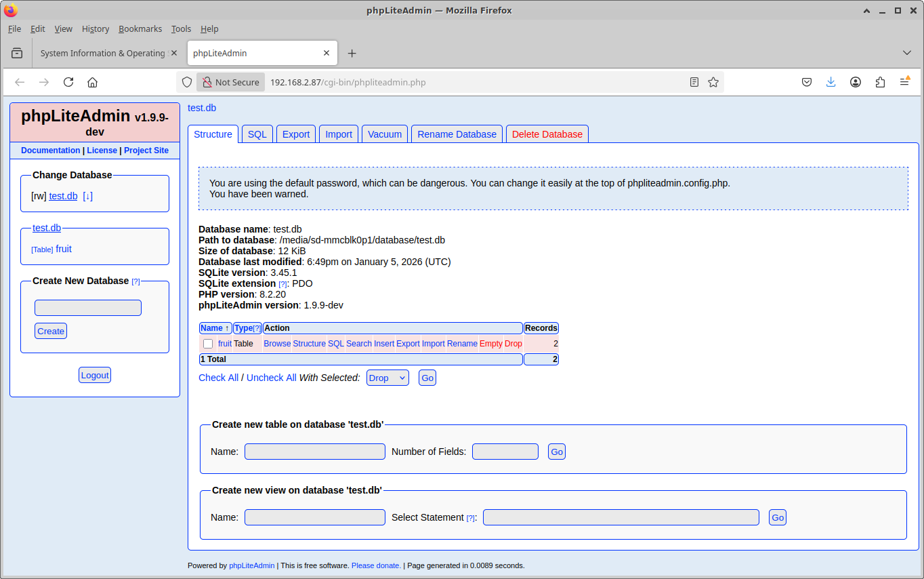The height and width of the screenshot is (579, 924).
Task: Click download arrow link next to test.db
Action: coord(87,196)
